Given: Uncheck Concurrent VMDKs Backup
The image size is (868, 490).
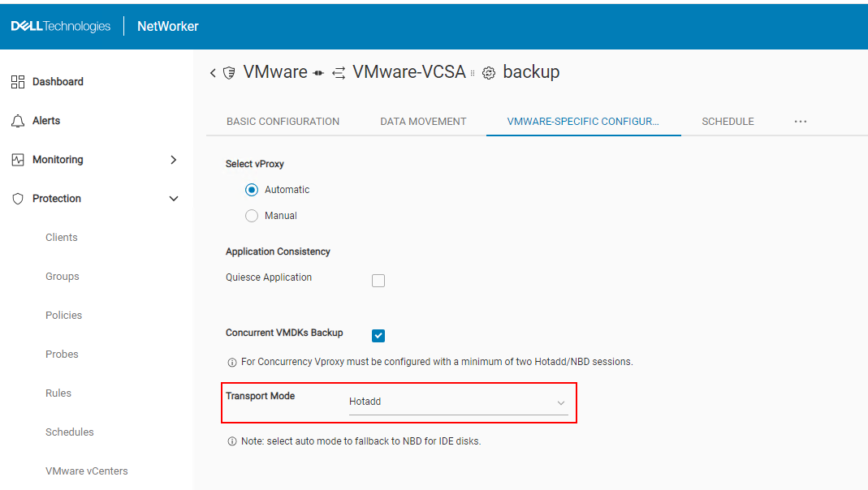Looking at the screenshot, I should click(378, 335).
